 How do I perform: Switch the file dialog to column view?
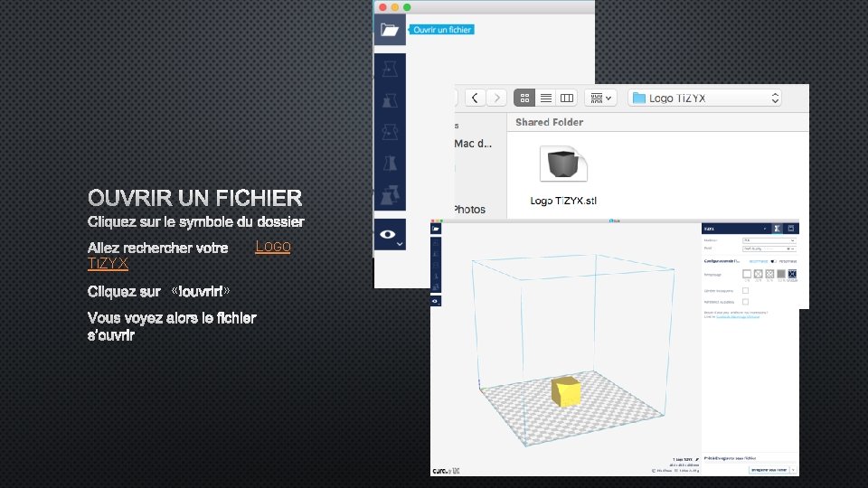tap(567, 98)
